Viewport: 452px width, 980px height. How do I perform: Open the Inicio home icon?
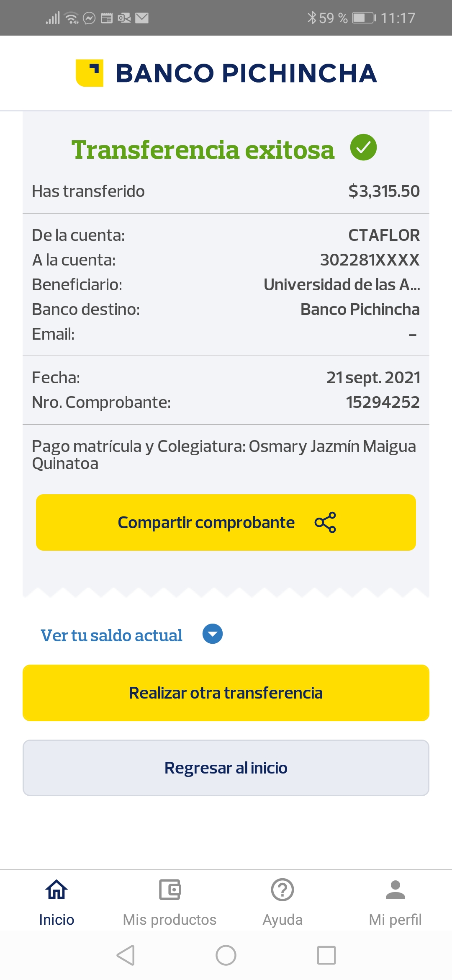(x=56, y=890)
